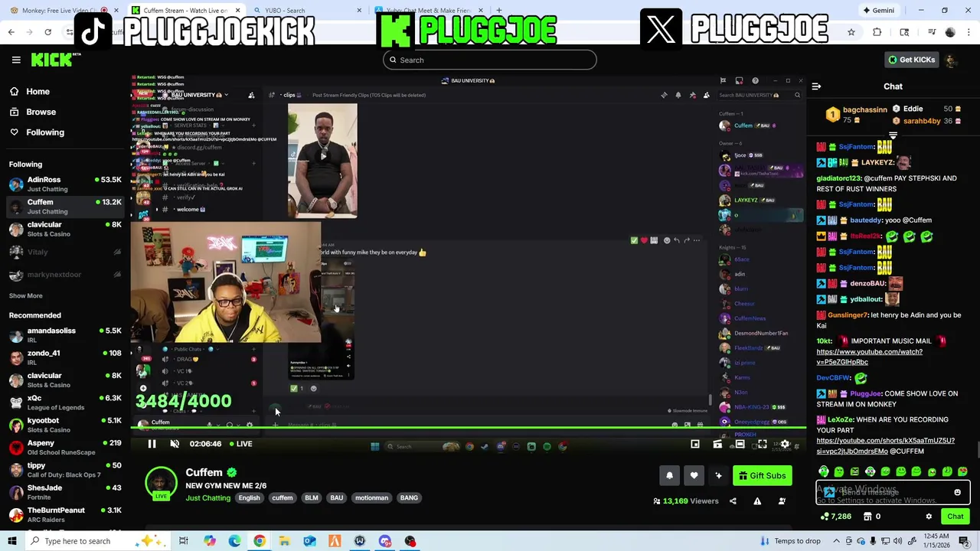
Task: Unmute the stream volume icon
Action: [175, 444]
